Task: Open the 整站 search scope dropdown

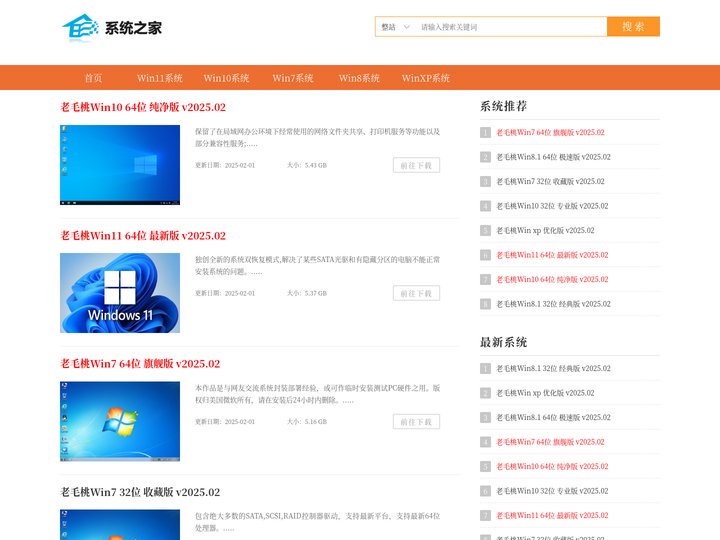Action: [395, 27]
